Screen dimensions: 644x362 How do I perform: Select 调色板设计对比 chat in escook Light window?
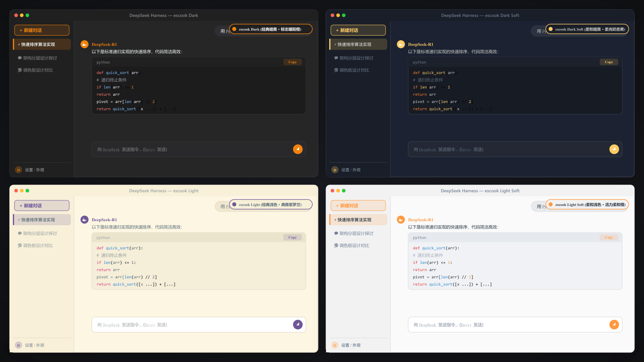click(x=42, y=245)
